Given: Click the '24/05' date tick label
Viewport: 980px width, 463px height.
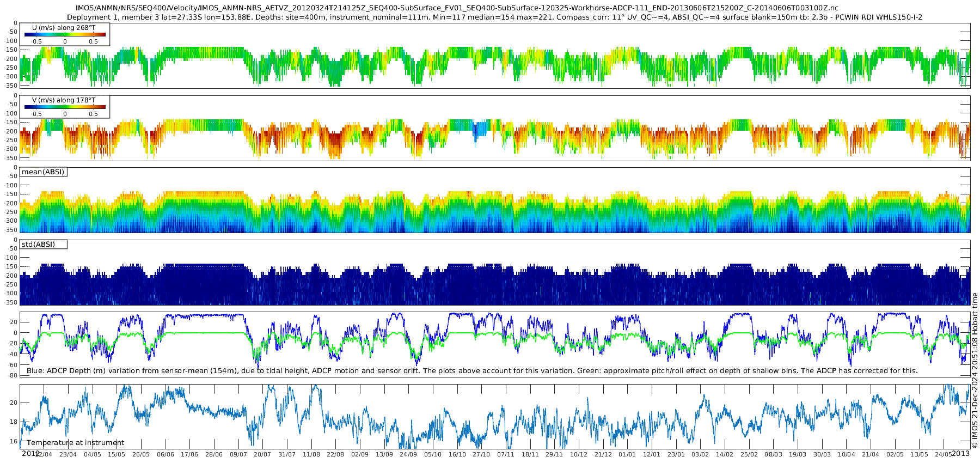Looking at the screenshot, I should tap(944, 454).
